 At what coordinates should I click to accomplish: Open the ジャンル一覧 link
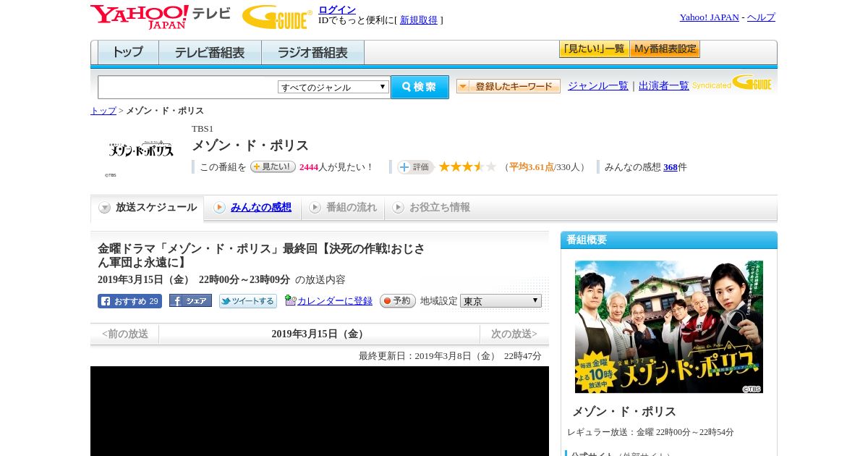click(x=598, y=85)
